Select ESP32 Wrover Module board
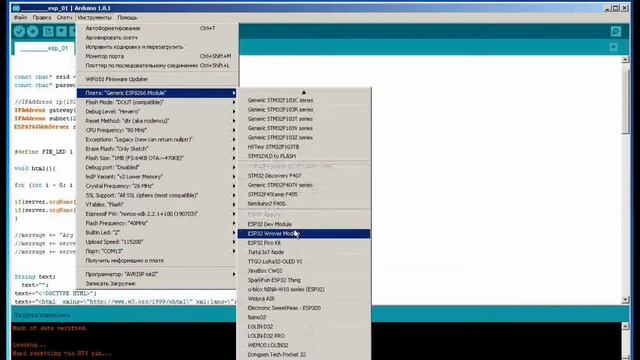Screen dimensions: 640x360 (304, 233)
